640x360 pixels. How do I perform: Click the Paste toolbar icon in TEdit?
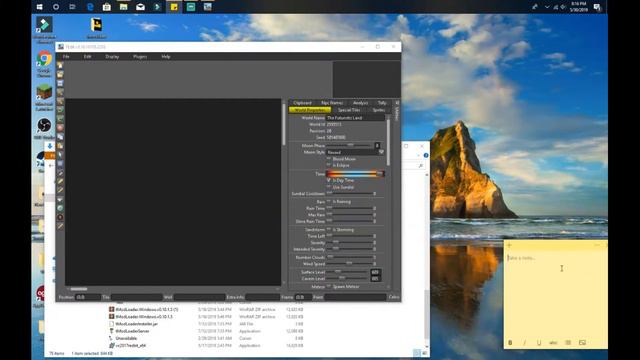tap(60, 146)
